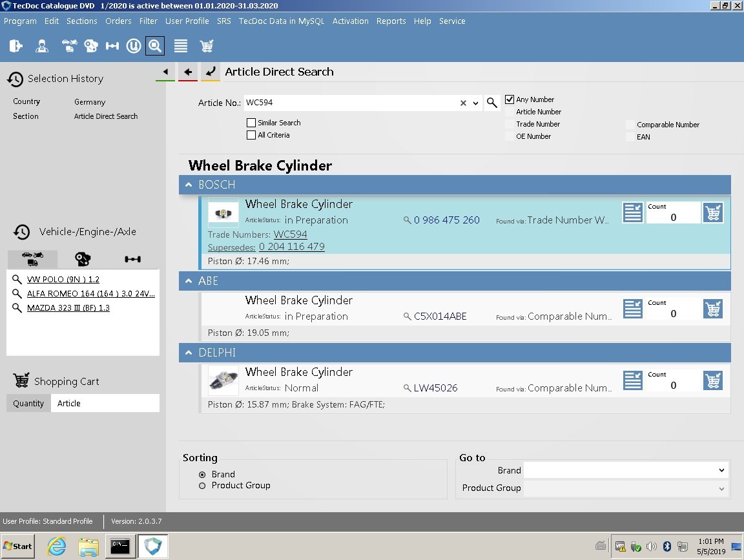Collapse the BOSCH results group
744x560 pixels.
point(189,185)
